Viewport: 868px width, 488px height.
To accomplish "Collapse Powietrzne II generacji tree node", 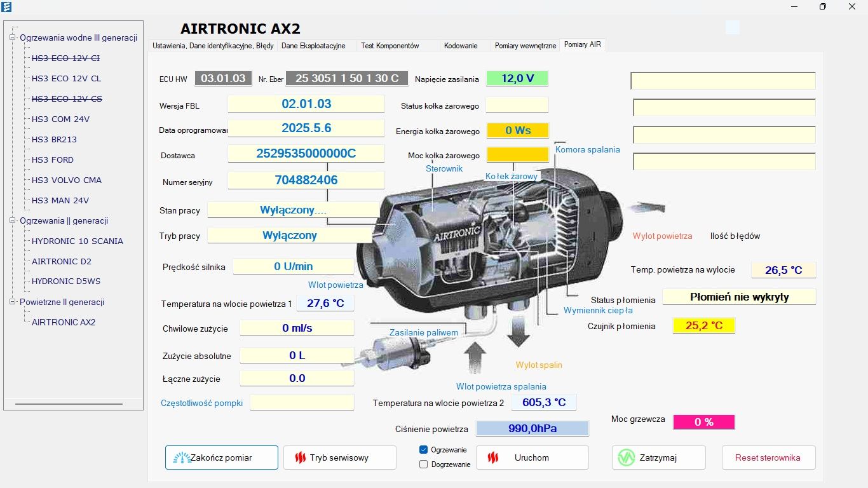I will pyautogui.click(x=12, y=302).
